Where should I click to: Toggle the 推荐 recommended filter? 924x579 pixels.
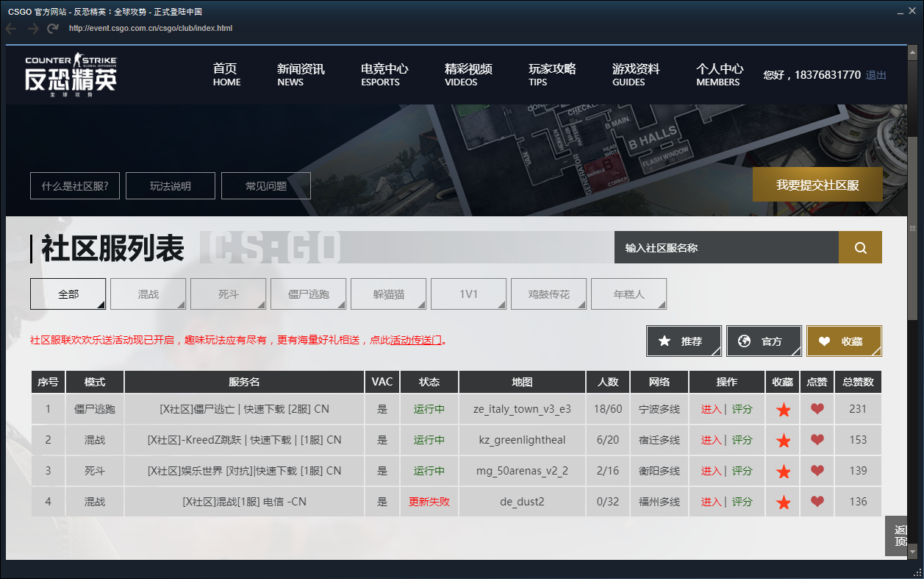click(x=684, y=341)
